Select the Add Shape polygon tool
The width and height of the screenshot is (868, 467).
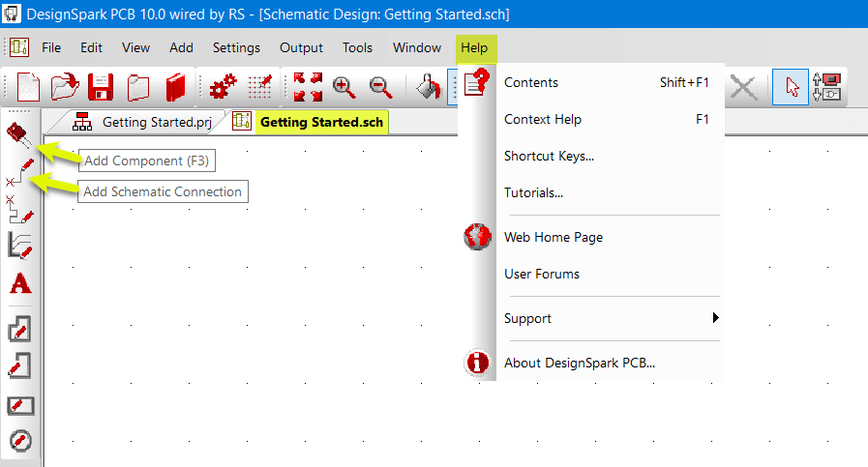(20, 328)
